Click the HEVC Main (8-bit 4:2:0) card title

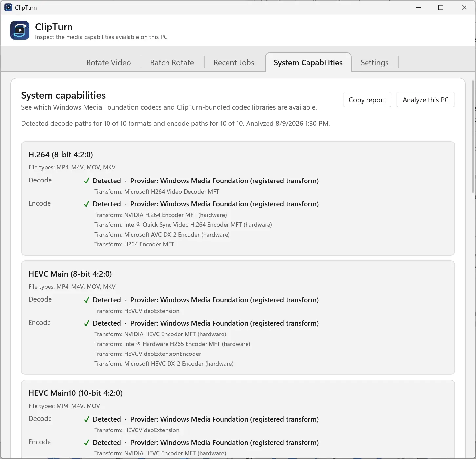click(70, 274)
